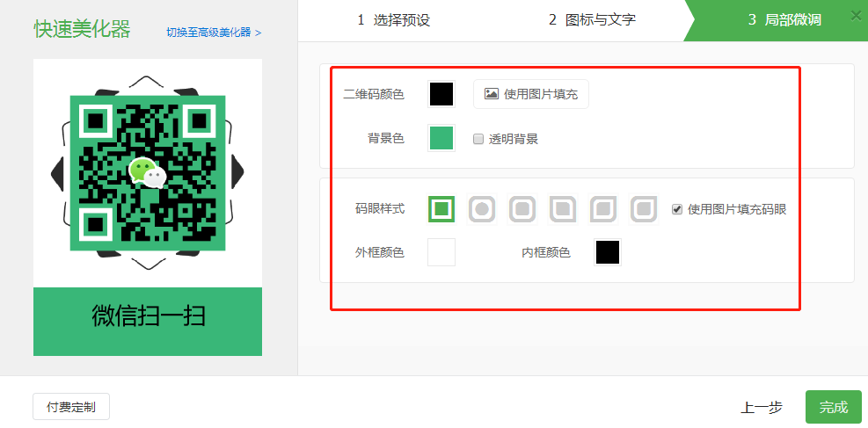Click the 外框颜色 label
The width and height of the screenshot is (868, 428).
[x=380, y=253]
